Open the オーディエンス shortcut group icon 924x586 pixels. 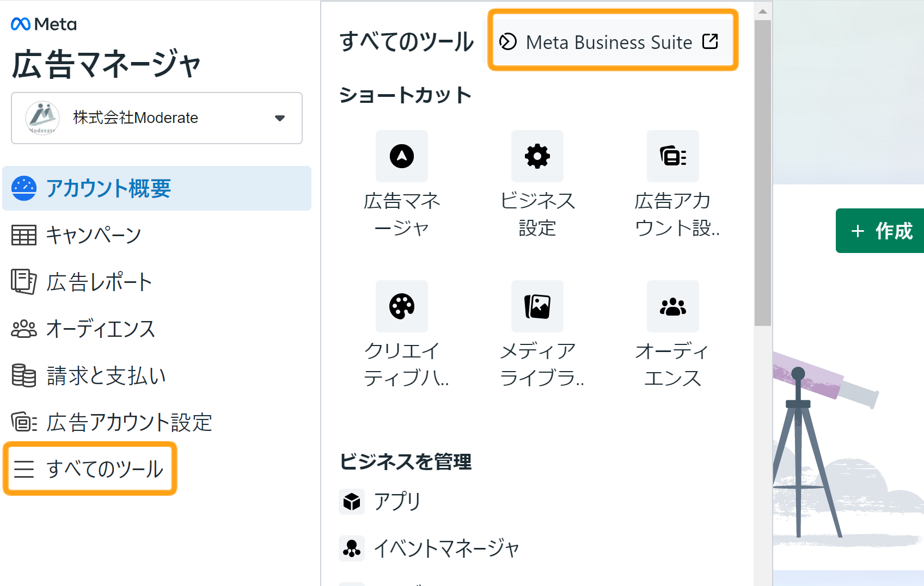[x=673, y=306]
